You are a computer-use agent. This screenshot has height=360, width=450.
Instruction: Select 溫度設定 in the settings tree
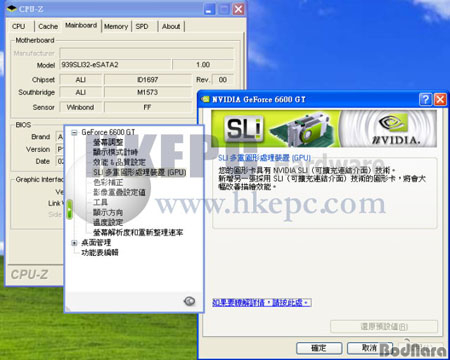tap(108, 222)
